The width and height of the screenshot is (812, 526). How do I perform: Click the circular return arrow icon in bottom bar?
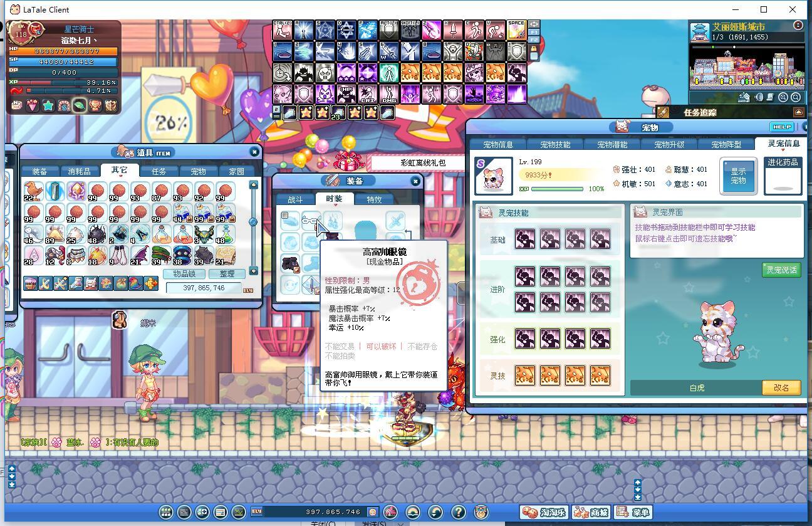point(435,512)
